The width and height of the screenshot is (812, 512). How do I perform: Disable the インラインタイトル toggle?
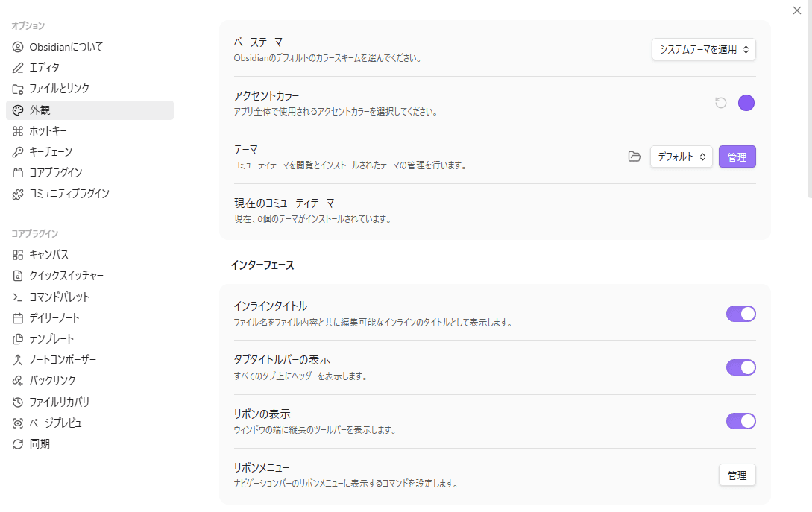coord(740,314)
